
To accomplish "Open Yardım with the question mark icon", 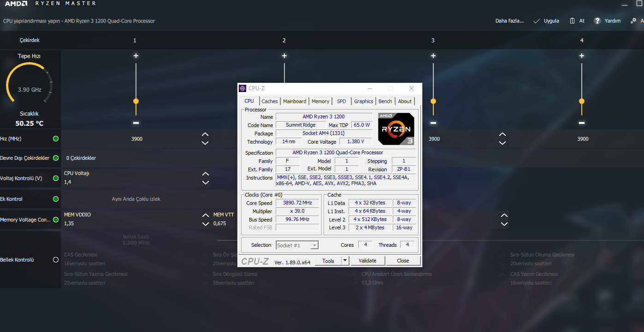I will click(x=607, y=21).
